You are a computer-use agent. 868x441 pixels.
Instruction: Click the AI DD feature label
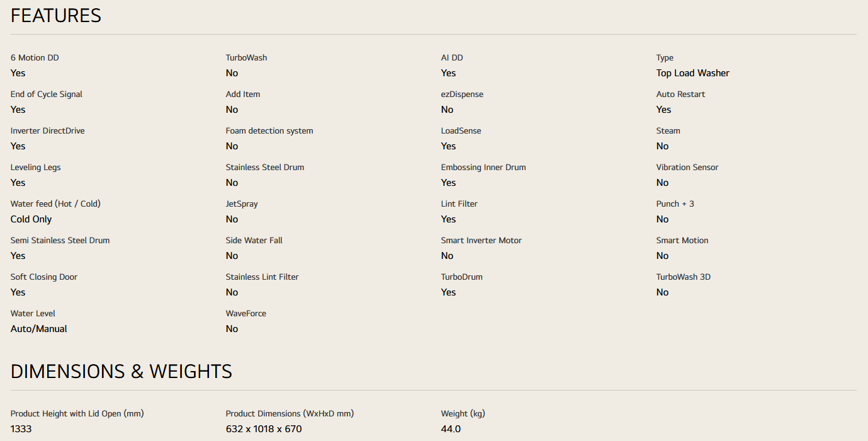[452, 58]
